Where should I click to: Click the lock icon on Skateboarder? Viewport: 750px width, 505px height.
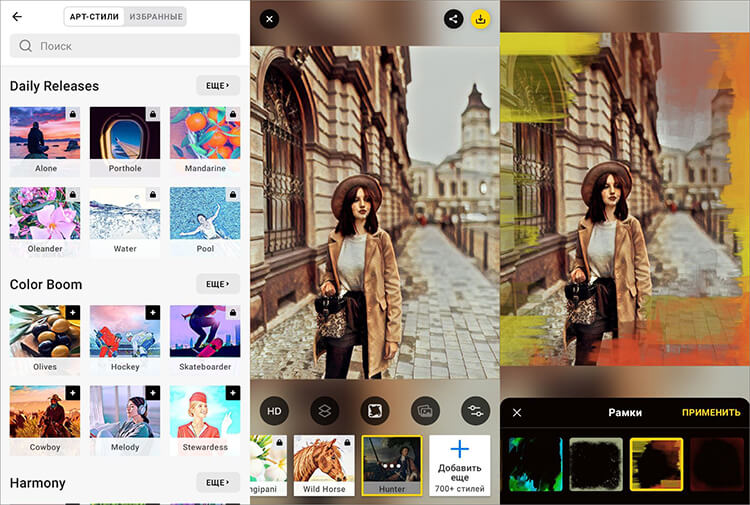233,312
